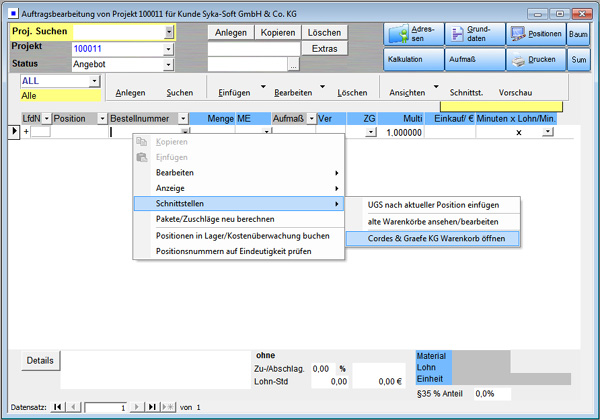Expand the Status Angebot combo box
The width and height of the screenshot is (600, 420).
[169, 64]
